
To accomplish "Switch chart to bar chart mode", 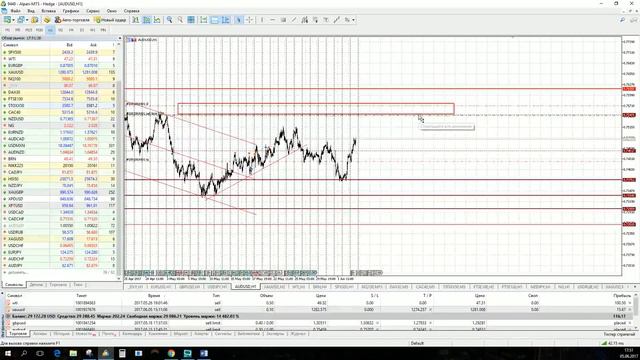I will pyautogui.click(x=136, y=20).
